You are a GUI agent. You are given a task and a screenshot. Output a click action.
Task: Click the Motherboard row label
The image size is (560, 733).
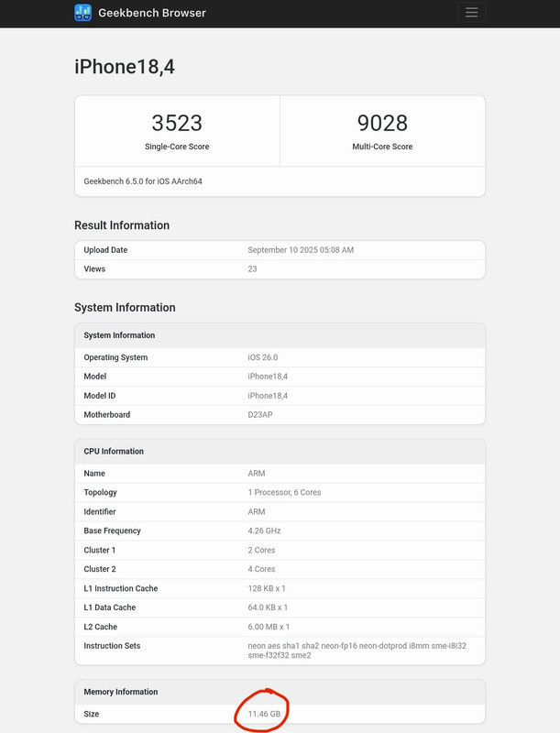[x=107, y=415]
